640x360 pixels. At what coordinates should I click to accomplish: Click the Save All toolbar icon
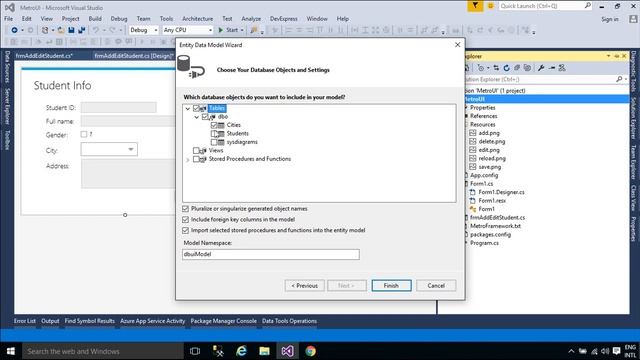[x=82, y=30]
